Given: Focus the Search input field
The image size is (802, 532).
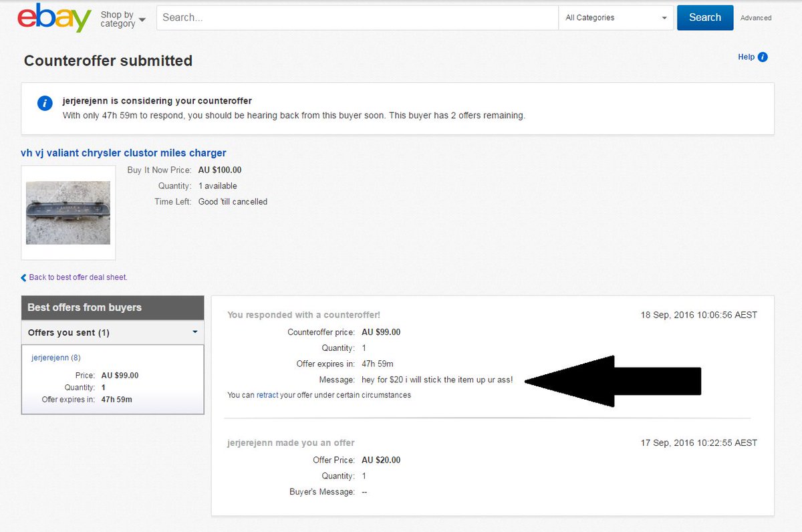Looking at the screenshot, I should [358, 17].
